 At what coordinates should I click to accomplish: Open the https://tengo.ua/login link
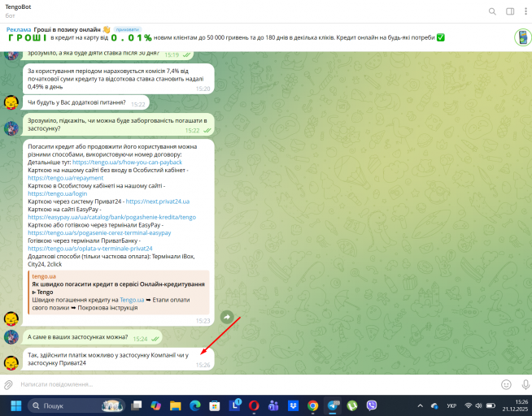coord(57,193)
